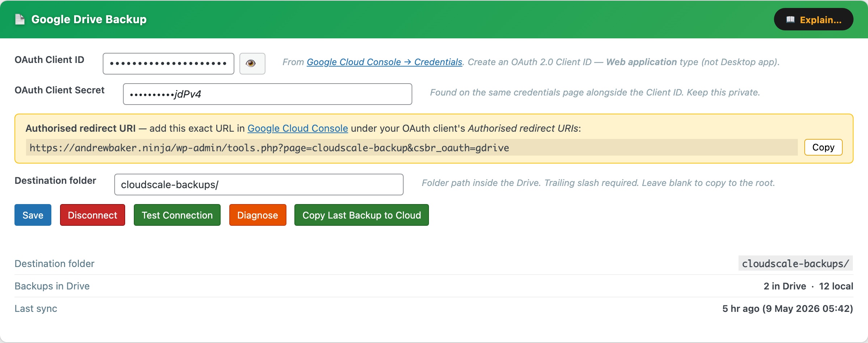Focus the OAuth Client ID field
This screenshot has height=343, width=868.
(169, 64)
